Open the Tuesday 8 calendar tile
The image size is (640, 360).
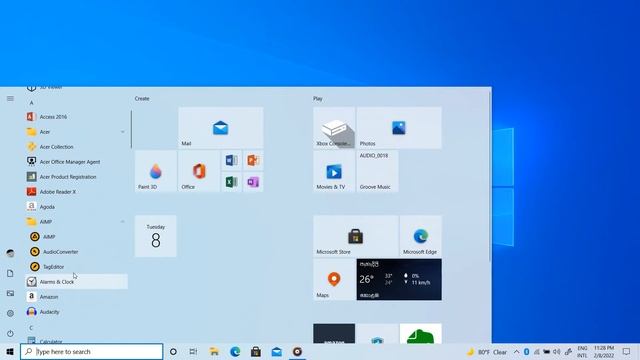[156, 236]
